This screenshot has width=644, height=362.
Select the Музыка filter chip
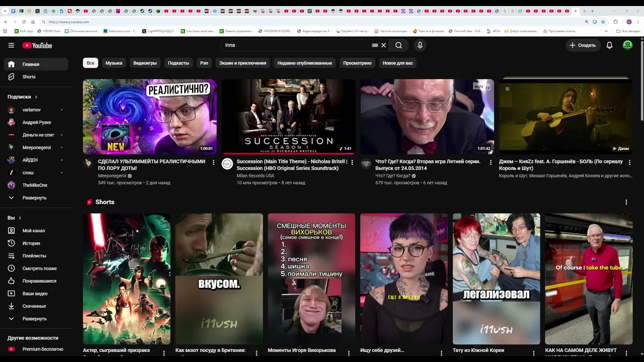114,63
